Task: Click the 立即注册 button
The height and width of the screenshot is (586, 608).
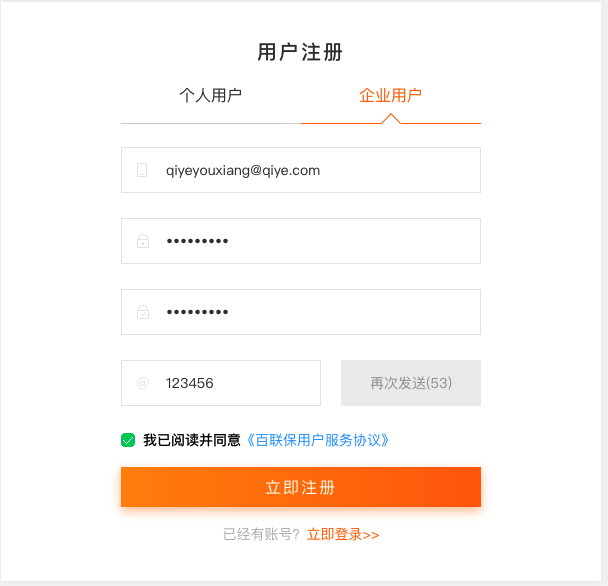Action: point(301,487)
